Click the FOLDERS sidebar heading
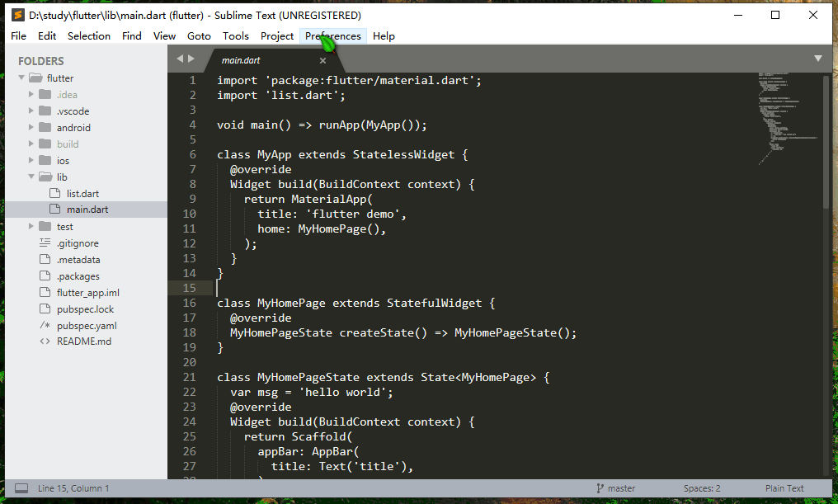Viewport: 838px width, 504px height. [x=40, y=61]
